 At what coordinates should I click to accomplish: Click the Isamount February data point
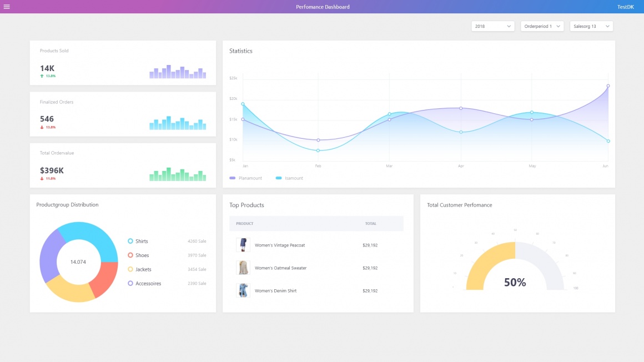[x=318, y=150]
